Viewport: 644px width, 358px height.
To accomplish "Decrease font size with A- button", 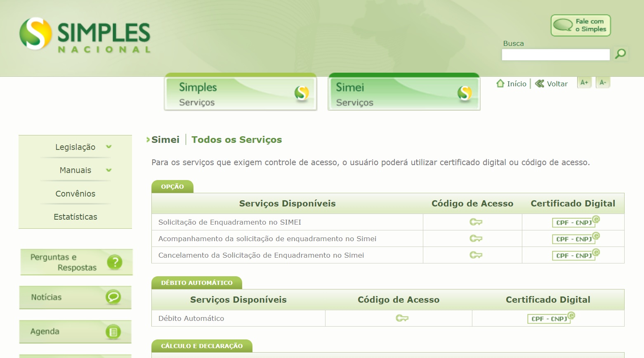I will click(603, 83).
